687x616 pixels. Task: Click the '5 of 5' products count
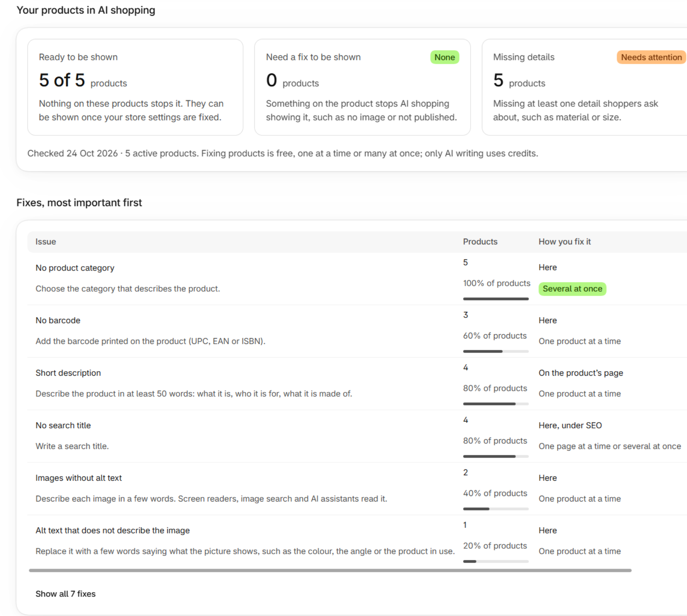tap(62, 80)
